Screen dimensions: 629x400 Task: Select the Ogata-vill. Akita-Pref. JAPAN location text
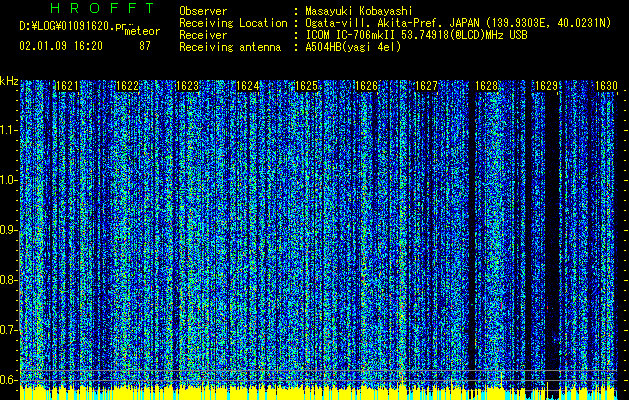coord(458,23)
